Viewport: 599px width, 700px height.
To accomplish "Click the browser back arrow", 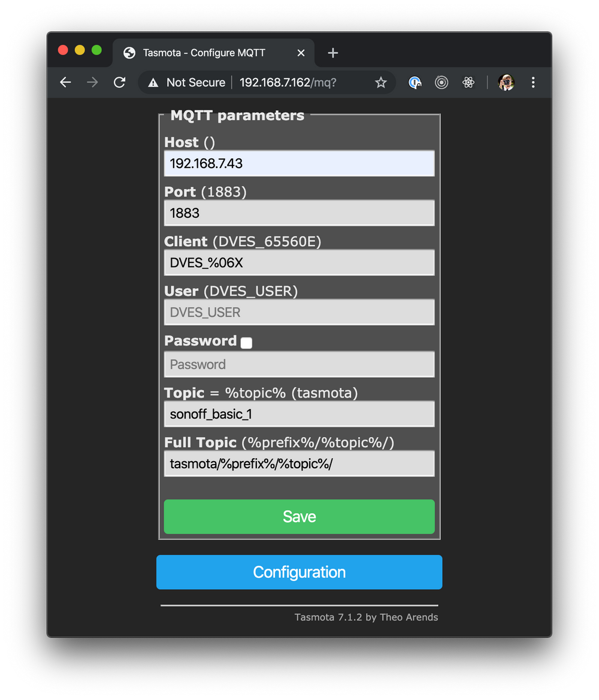I will [65, 83].
